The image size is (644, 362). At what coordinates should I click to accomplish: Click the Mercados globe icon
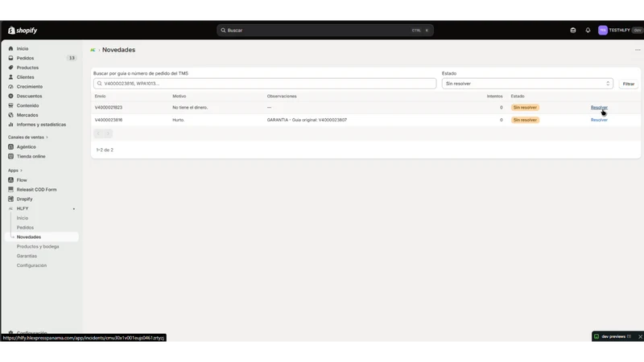(x=10, y=115)
